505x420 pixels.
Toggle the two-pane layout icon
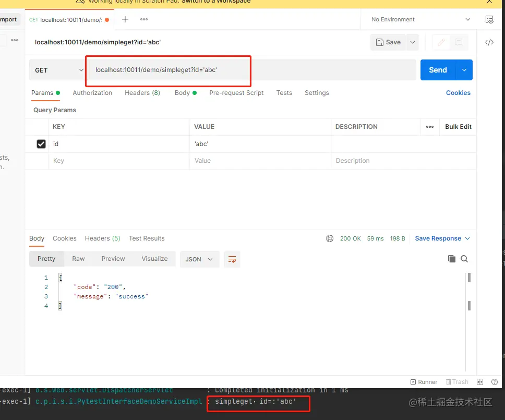pyautogui.click(x=480, y=382)
